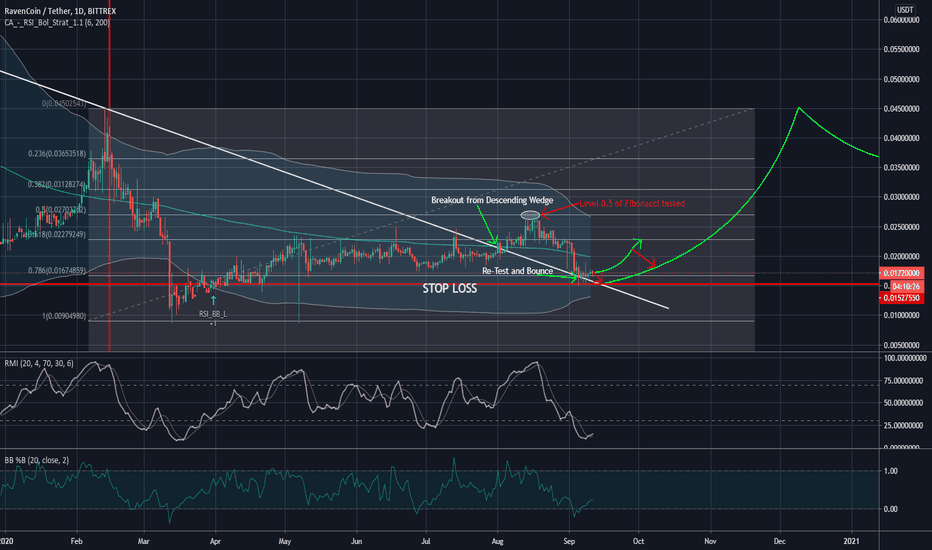The width and height of the screenshot is (932, 550).
Task: Click the 0.03000000 price axis label
Action: [x=901, y=197]
